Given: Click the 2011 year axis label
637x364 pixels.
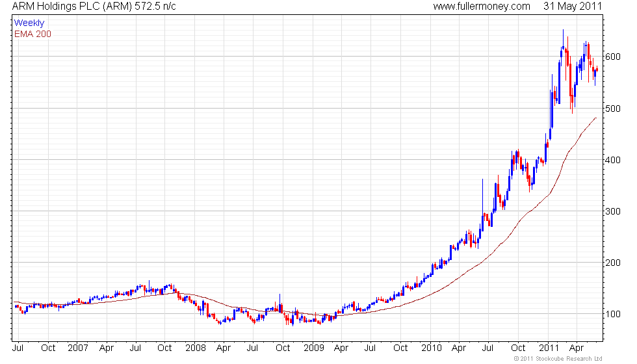Looking at the screenshot, I should coord(549,348).
